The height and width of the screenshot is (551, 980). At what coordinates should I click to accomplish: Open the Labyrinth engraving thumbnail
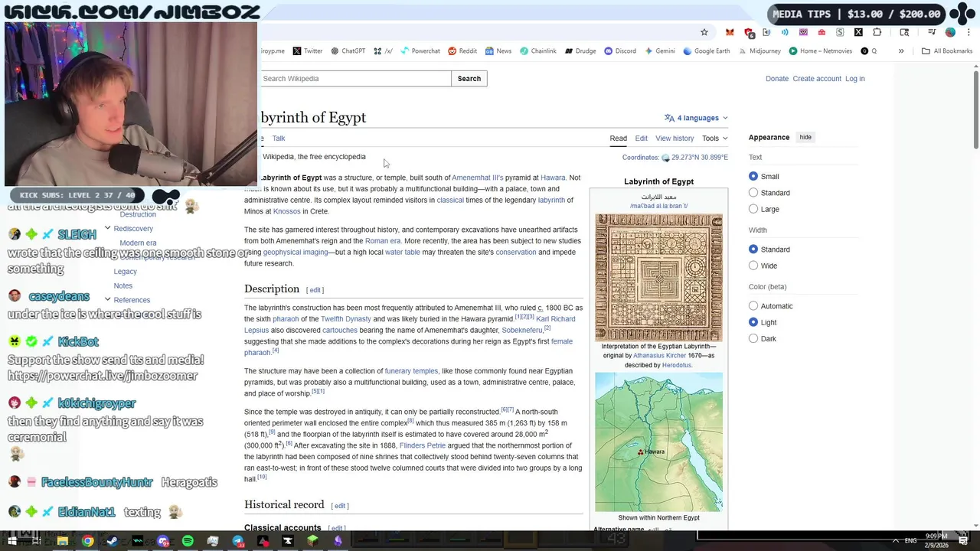658,277
